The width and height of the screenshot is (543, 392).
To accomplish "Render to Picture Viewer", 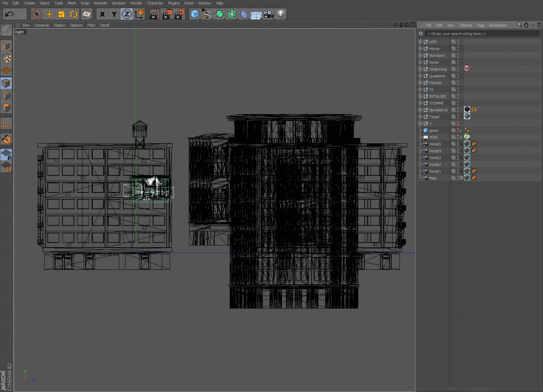I will pyautogui.click(x=167, y=14).
